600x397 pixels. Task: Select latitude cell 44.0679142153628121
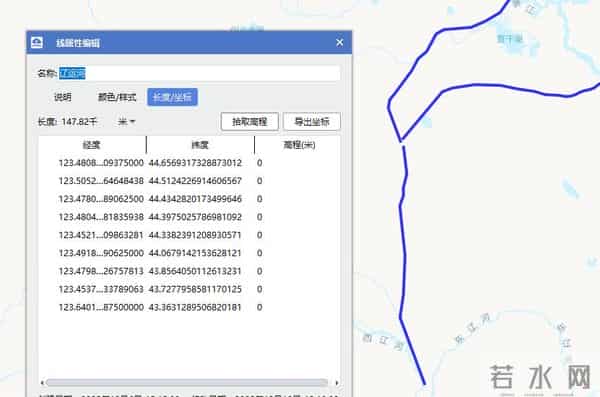click(x=195, y=253)
